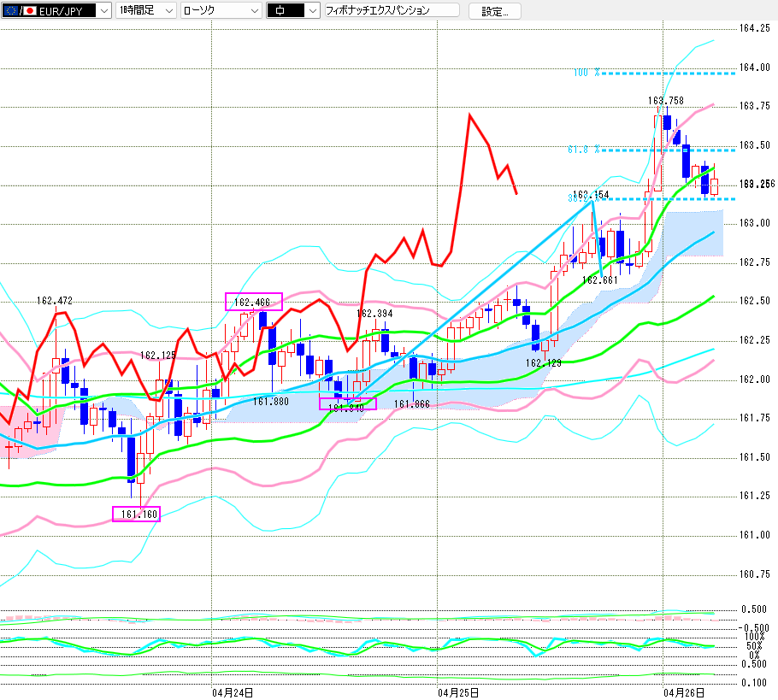
Task: Expand the 1時間足 timeframe dropdown
Action: [168, 10]
